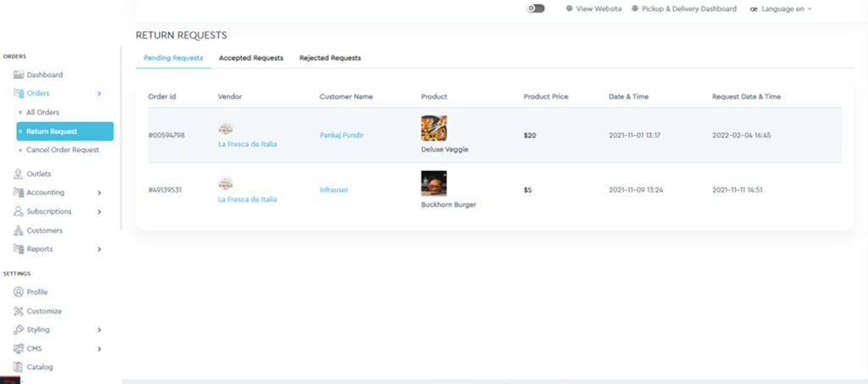Open the Language en dropdown

coord(780,8)
